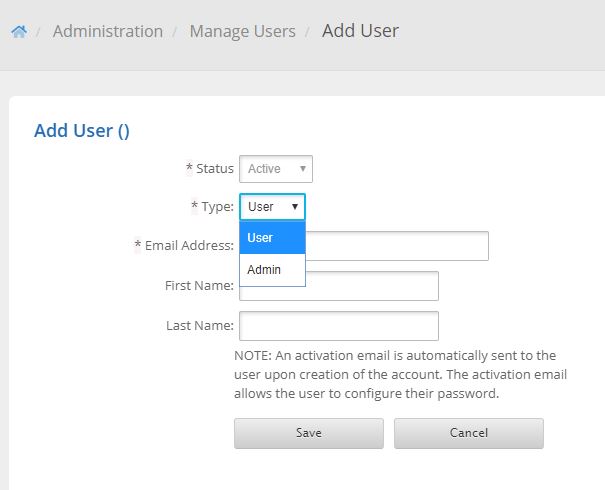Screen dimensions: 605x490
Task: Collapse the Type dropdown showing User
Action: [x=272, y=207]
